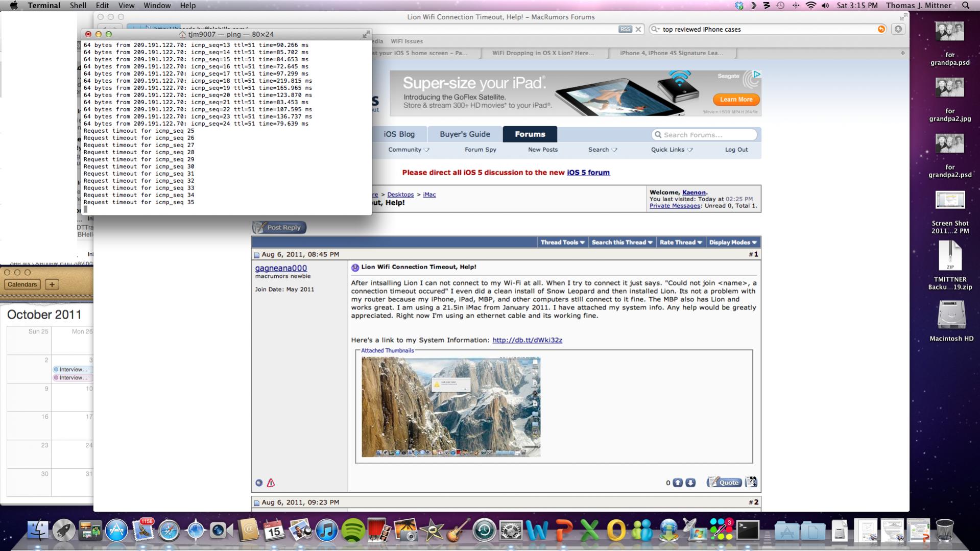Open Spotlight search magnifier
The width and height of the screenshot is (980, 551).
tap(966, 6)
